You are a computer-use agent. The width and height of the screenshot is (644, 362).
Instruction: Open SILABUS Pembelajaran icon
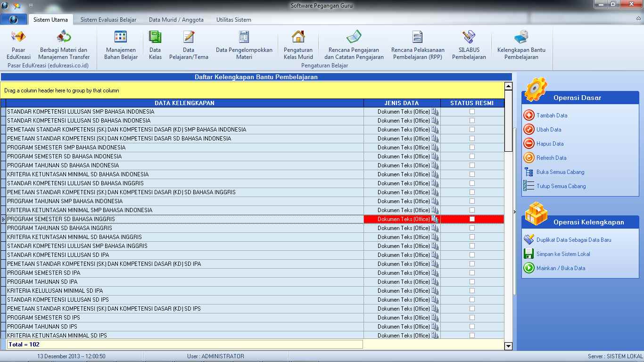tap(469, 37)
